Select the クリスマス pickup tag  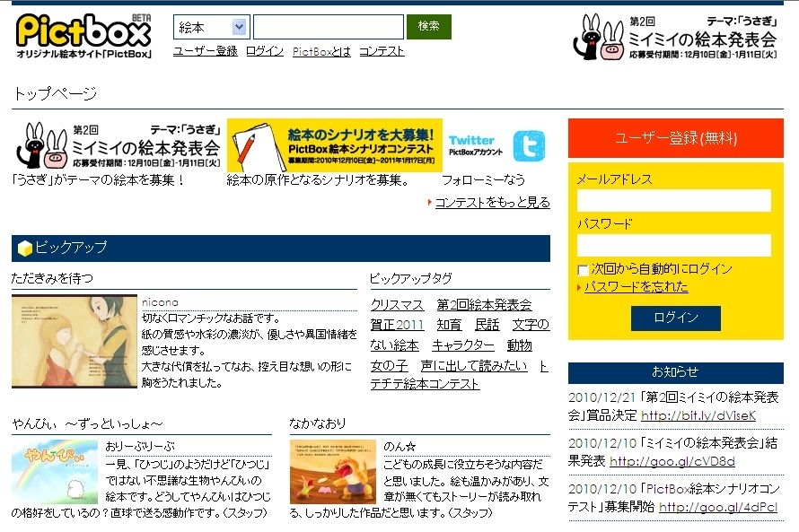(x=397, y=305)
